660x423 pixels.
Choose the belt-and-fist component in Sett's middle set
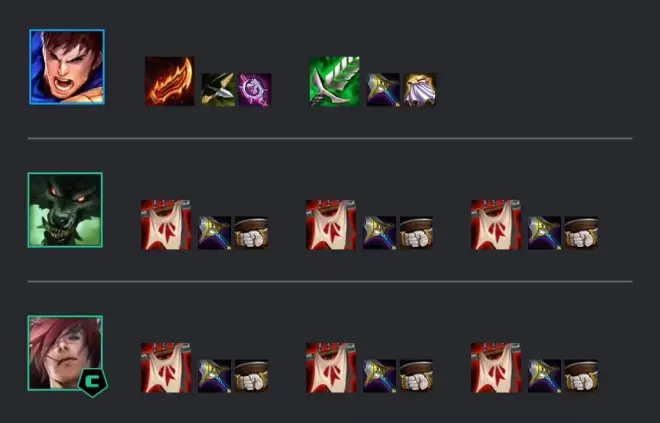[x=417, y=376]
